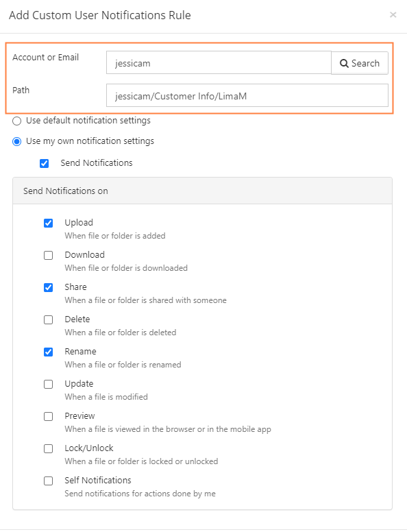Click the Self Notifications label text
Screen dimensions: 407x532
click(x=98, y=480)
